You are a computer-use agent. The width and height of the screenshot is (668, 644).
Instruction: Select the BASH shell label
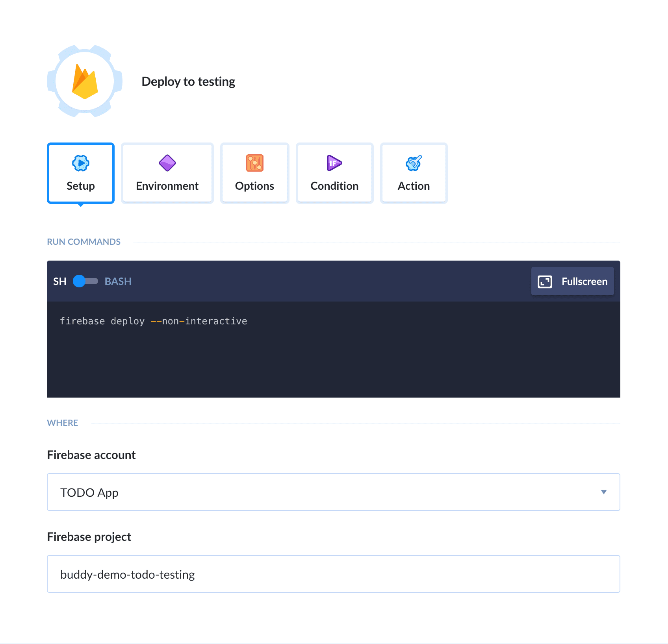118,281
